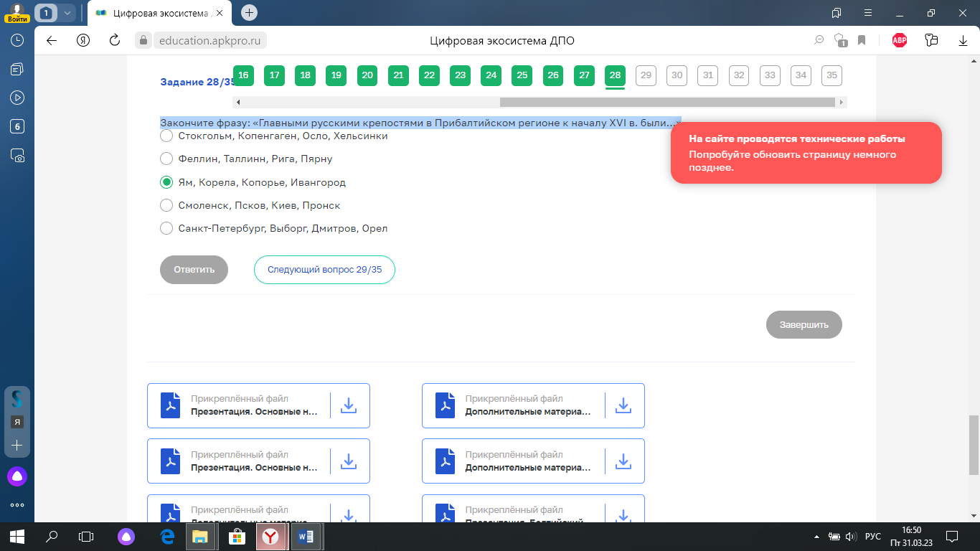Click the vertical page scrollbar thumb
Screen dimensions: 980x551
[x=974, y=445]
